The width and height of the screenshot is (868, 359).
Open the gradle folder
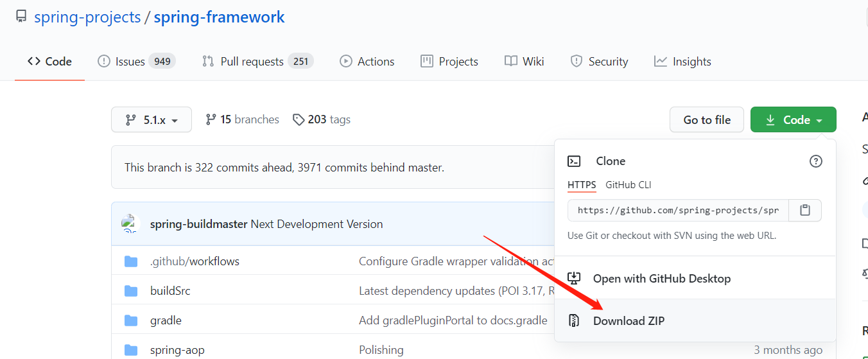point(166,320)
